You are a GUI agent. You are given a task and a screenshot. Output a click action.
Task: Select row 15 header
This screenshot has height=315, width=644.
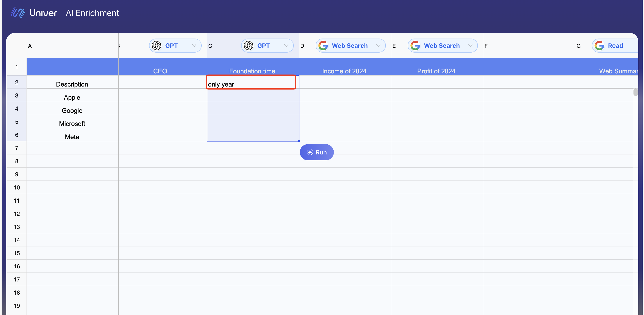pyautogui.click(x=16, y=253)
